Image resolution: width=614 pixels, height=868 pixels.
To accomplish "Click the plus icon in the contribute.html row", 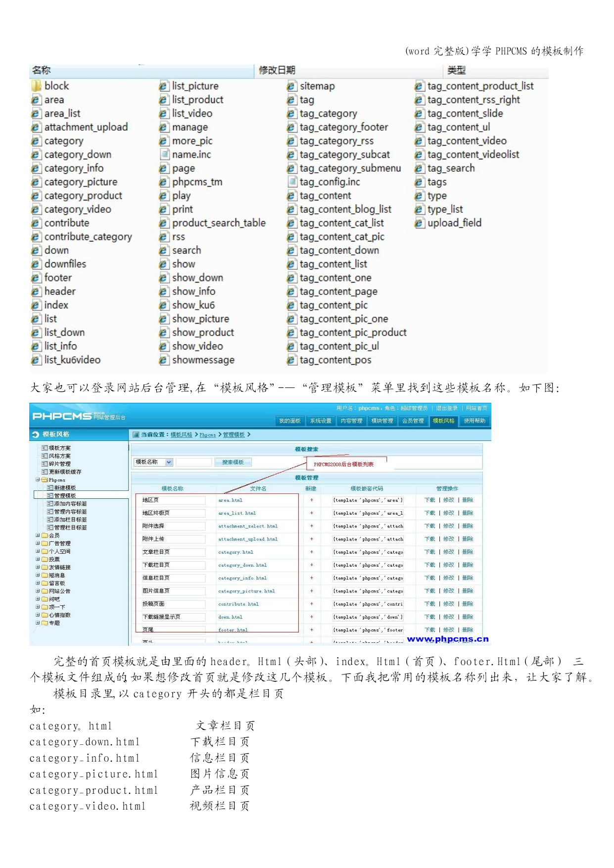I will pyautogui.click(x=312, y=604).
